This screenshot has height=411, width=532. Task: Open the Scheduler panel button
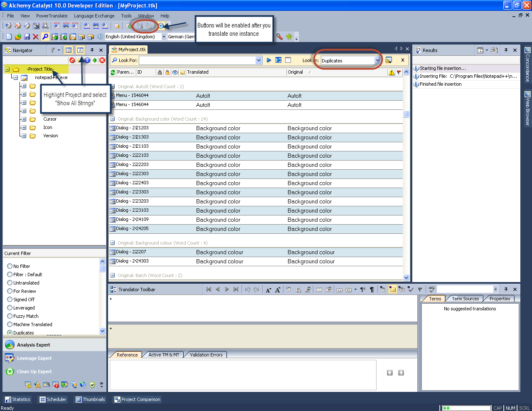coord(53,399)
